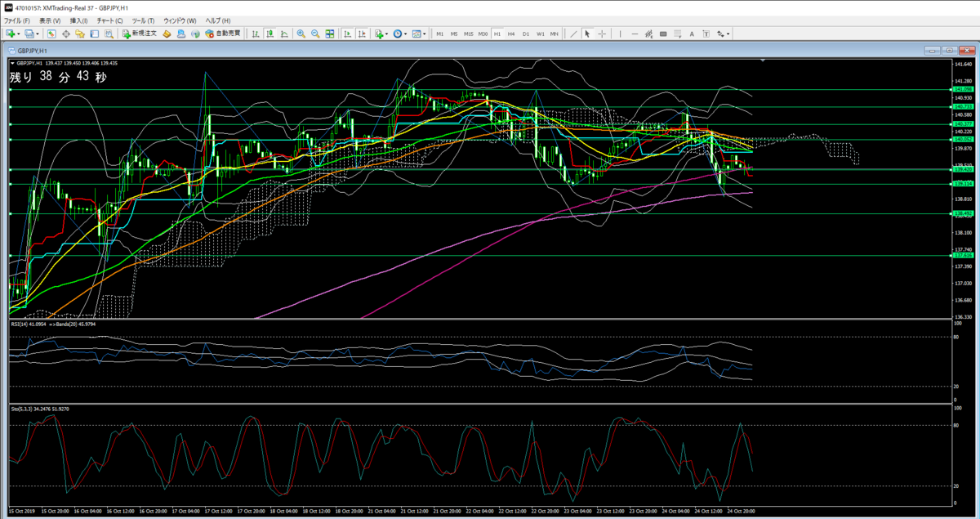Click the New Chart toolbar icon
This screenshot has width=980, height=519.
[x=11, y=34]
